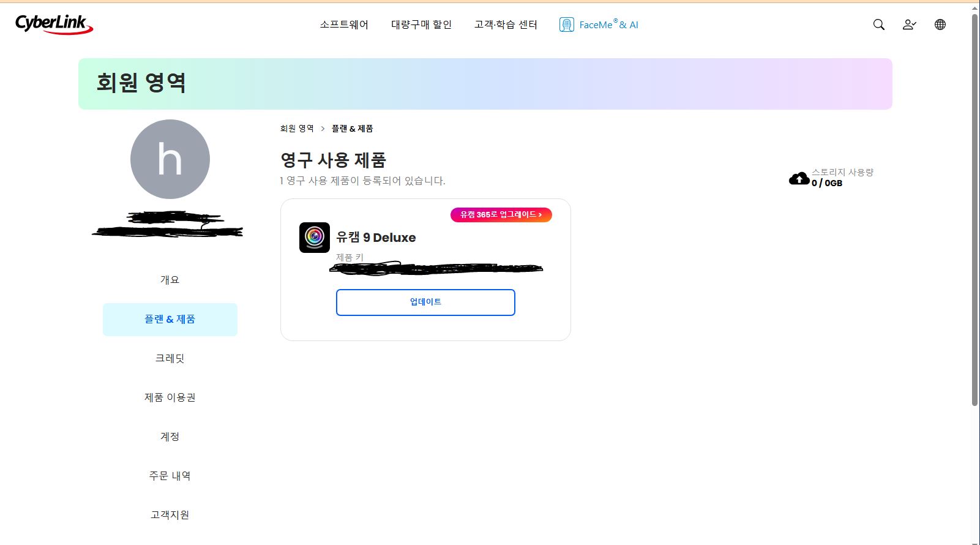This screenshot has height=545, width=980.
Task: Open the globe language selector
Action: click(x=940, y=24)
